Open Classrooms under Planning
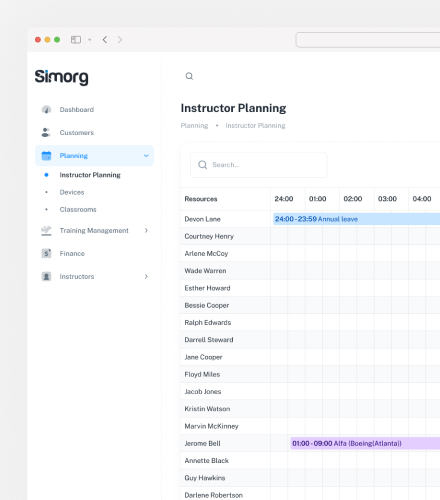This screenshot has height=500, width=440. [78, 210]
